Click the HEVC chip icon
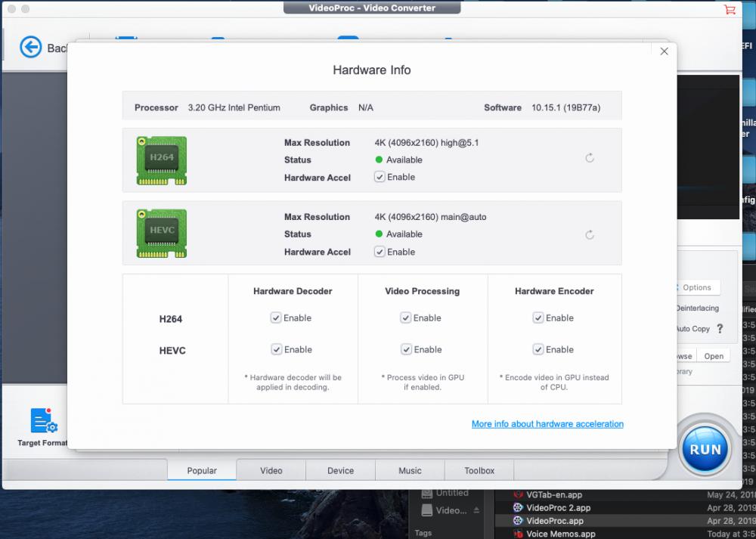This screenshot has height=539, width=756. [162, 234]
